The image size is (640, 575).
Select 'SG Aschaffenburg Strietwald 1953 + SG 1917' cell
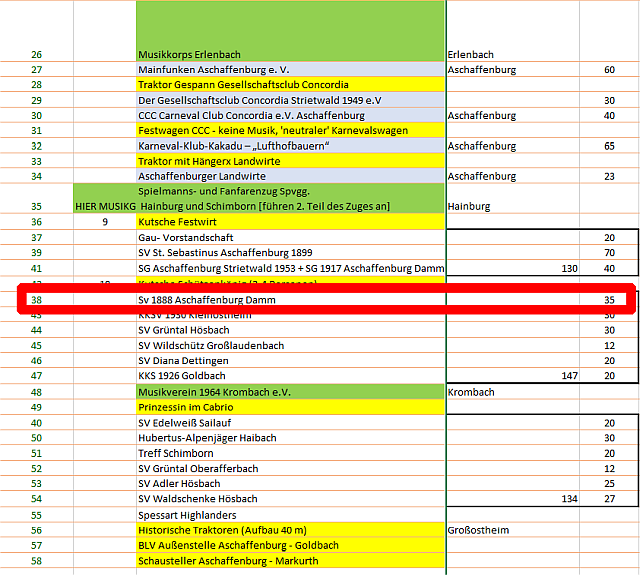pyautogui.click(x=290, y=268)
